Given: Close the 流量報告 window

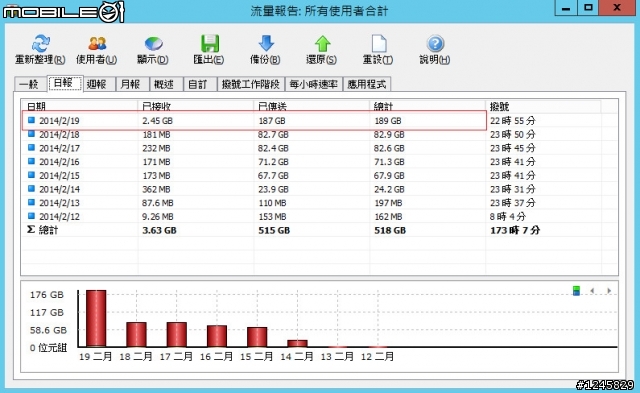Looking at the screenshot, I should pyautogui.click(x=617, y=7).
